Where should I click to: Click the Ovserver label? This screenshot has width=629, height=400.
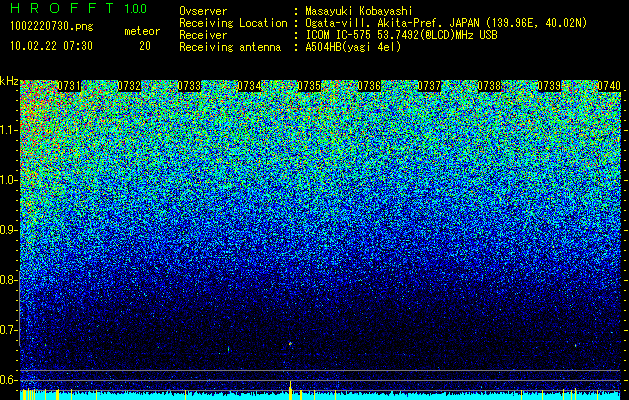203,11
